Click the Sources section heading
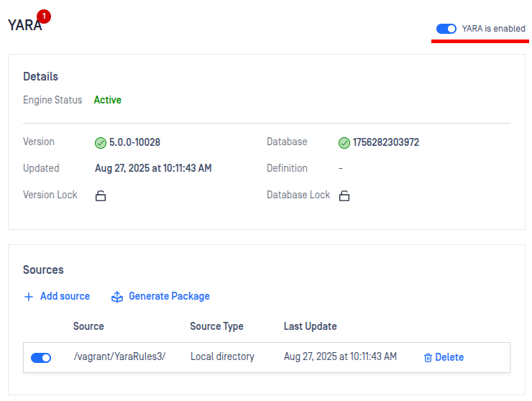The width and height of the screenshot is (532, 401). (x=43, y=270)
